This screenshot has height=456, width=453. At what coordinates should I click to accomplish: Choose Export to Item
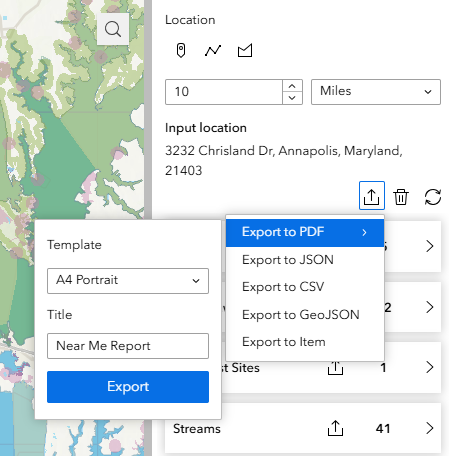[x=305, y=342]
